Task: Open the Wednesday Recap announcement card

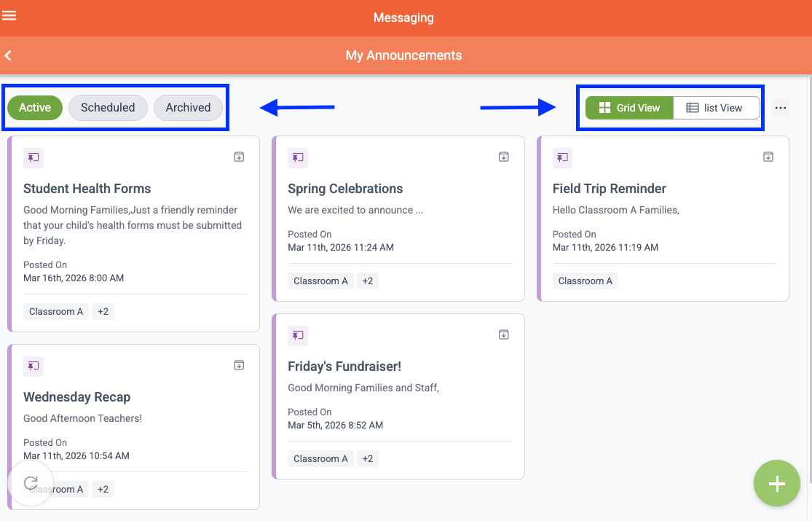Action: tap(77, 397)
